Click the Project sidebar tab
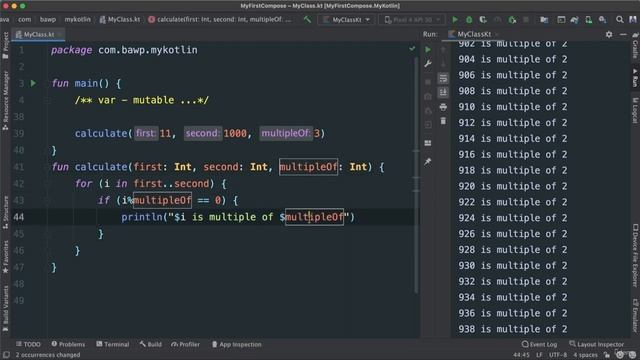 coord(5,45)
